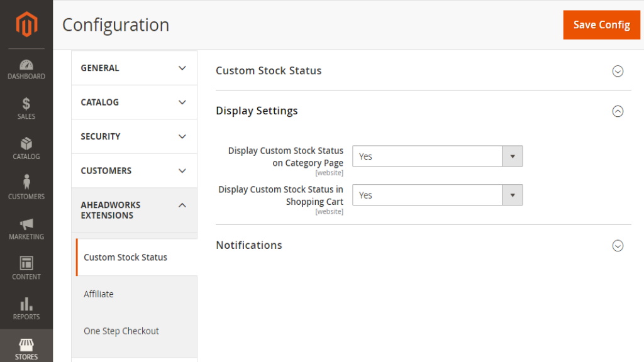Viewport: 644px width, 362px height.
Task: Expand the GENERAL configuration section
Action: (x=135, y=68)
